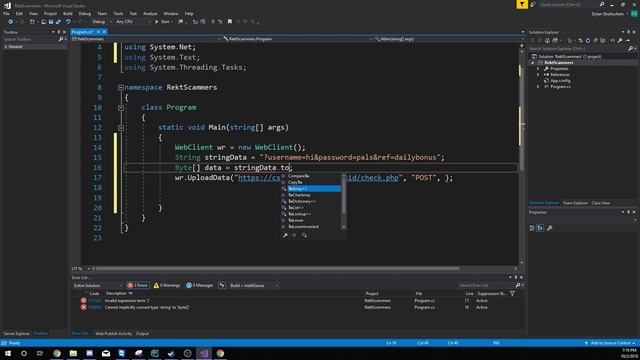This screenshot has height=360, width=640.
Task: Switch to the Web Publish Activity tab
Action: 113,333
